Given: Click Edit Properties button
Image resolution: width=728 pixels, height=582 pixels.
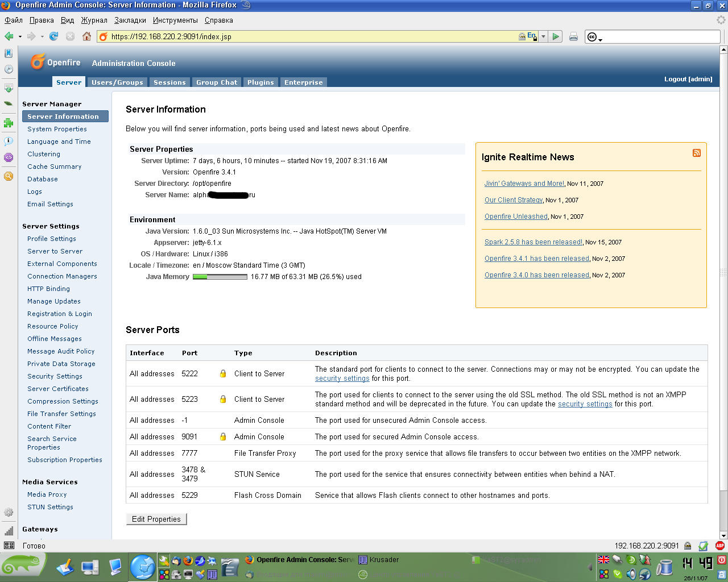Looking at the screenshot, I should [x=156, y=519].
